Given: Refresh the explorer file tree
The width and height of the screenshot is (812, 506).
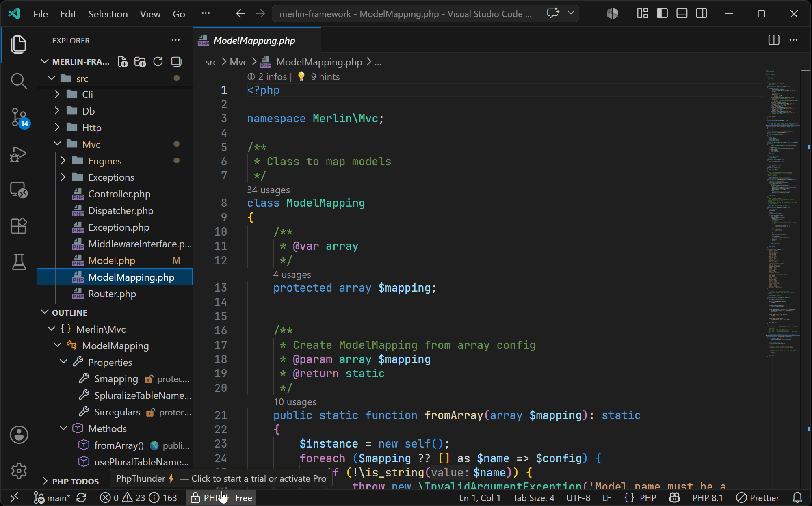Looking at the screenshot, I should (x=158, y=62).
